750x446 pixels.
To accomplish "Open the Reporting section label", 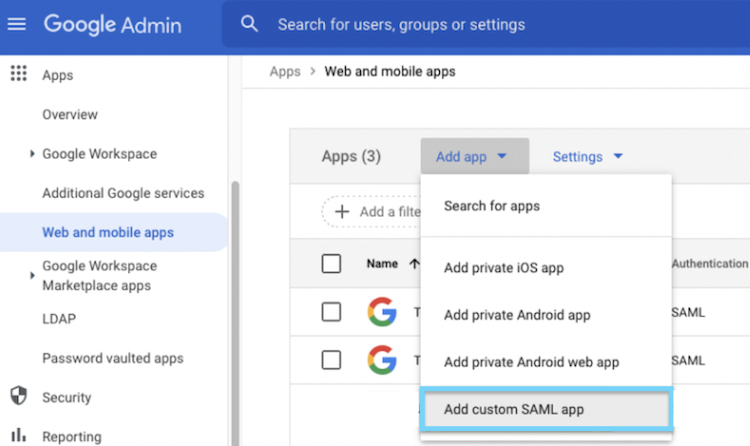I will (72, 436).
